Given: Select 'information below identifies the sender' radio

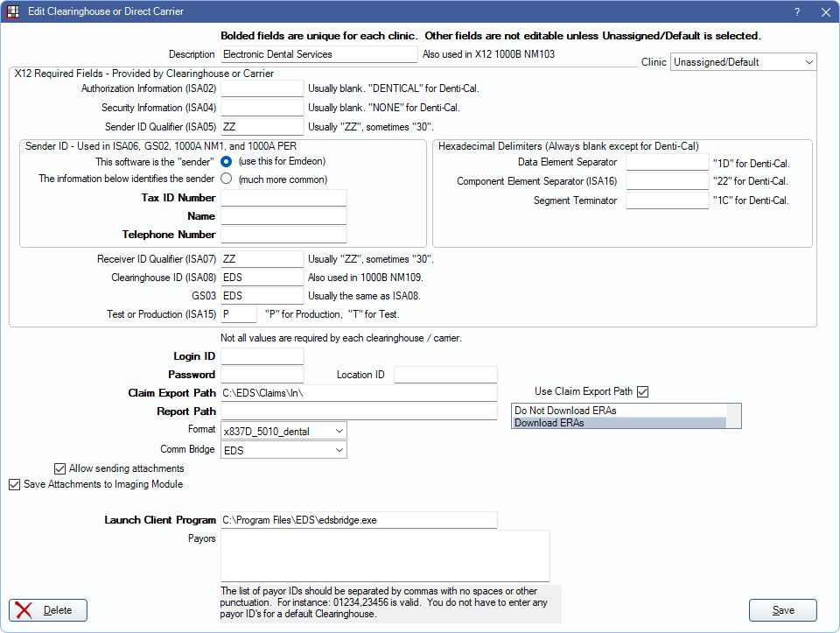Looking at the screenshot, I should click(227, 179).
